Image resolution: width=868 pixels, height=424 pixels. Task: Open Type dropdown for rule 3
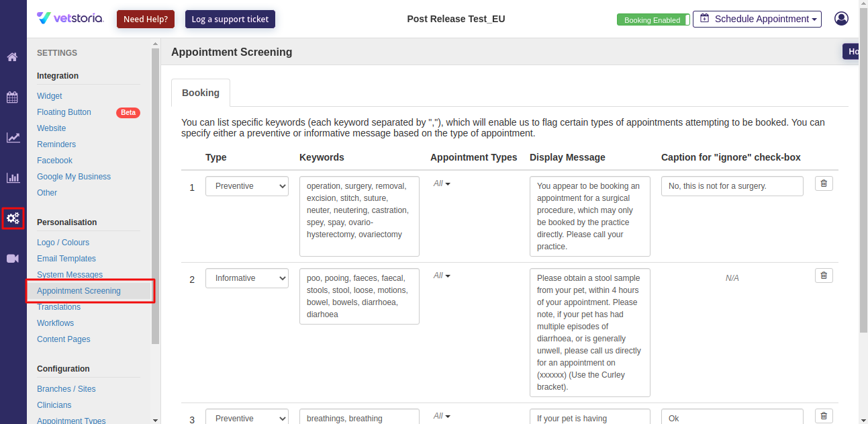coord(246,417)
